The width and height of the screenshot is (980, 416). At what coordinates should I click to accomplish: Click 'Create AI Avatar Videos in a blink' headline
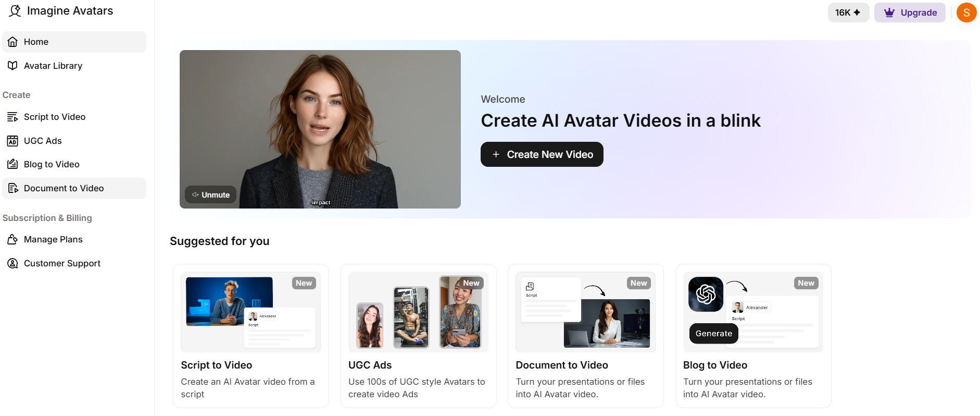[x=621, y=120]
